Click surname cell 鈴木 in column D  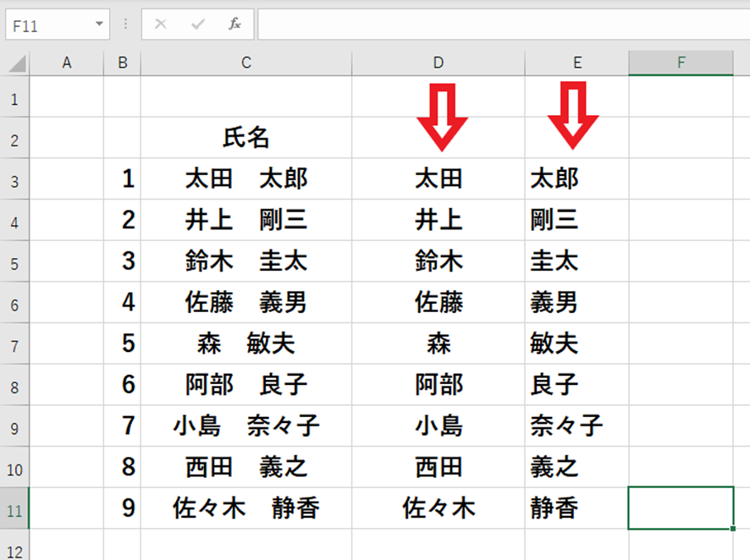438,261
